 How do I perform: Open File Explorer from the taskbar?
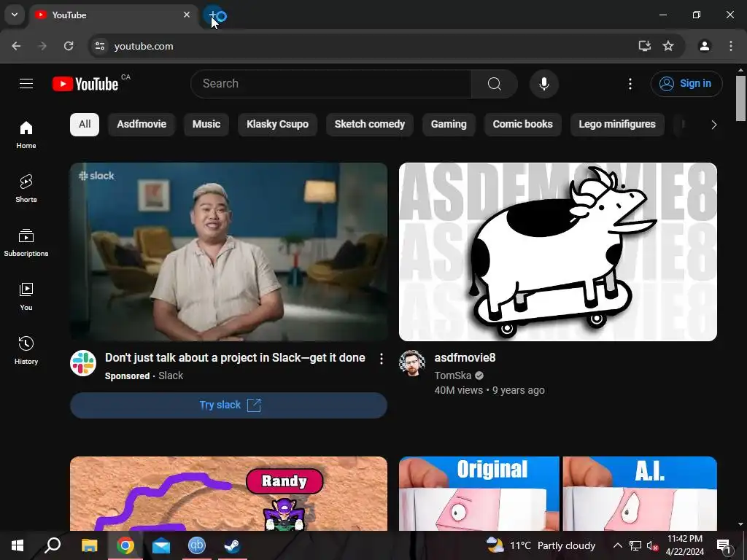[89, 545]
